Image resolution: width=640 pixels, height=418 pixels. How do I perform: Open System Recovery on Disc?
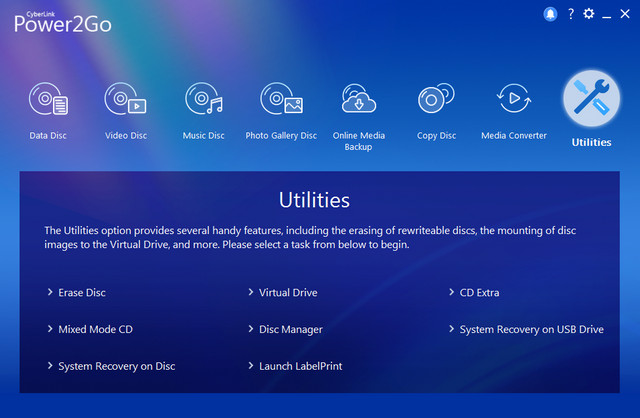point(117,366)
